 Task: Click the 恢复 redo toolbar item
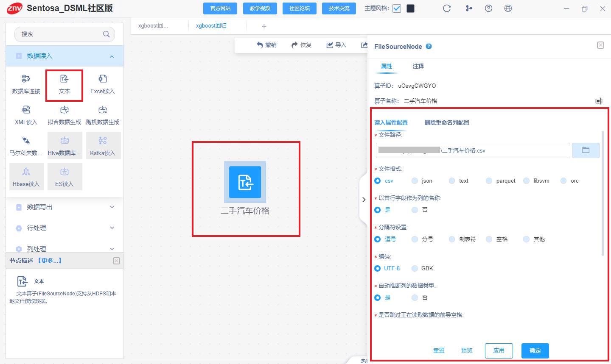coord(302,45)
